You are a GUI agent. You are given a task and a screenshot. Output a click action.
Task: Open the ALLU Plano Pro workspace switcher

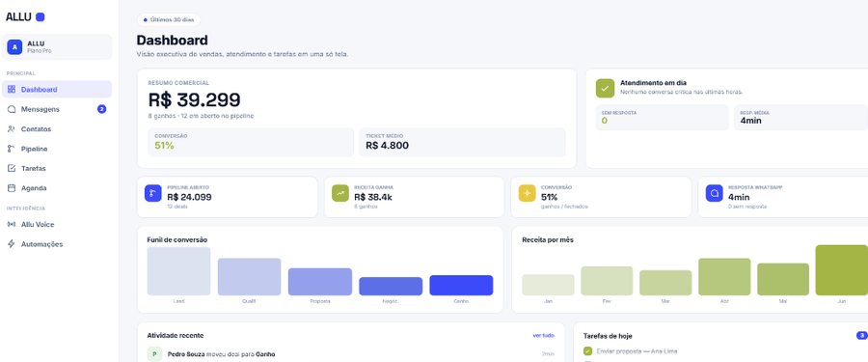coord(57,47)
